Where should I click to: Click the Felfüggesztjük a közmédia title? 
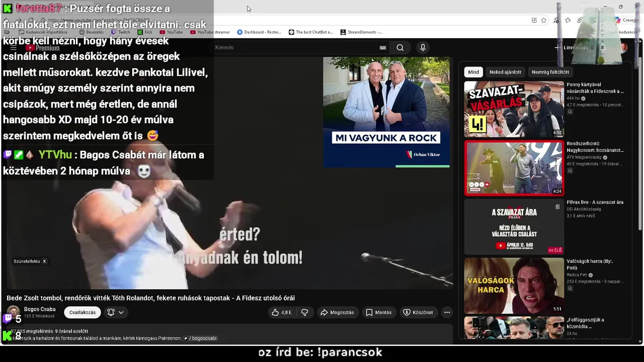586,323
